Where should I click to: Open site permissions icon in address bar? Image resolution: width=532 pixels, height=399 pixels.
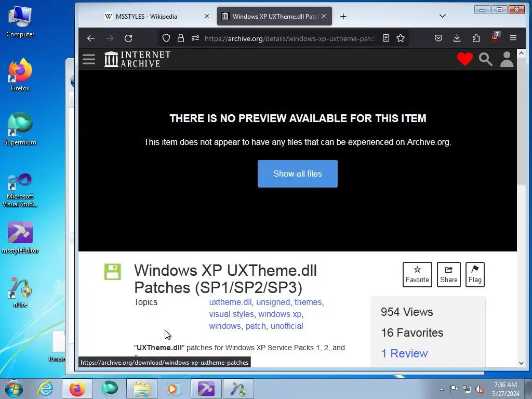point(195,38)
